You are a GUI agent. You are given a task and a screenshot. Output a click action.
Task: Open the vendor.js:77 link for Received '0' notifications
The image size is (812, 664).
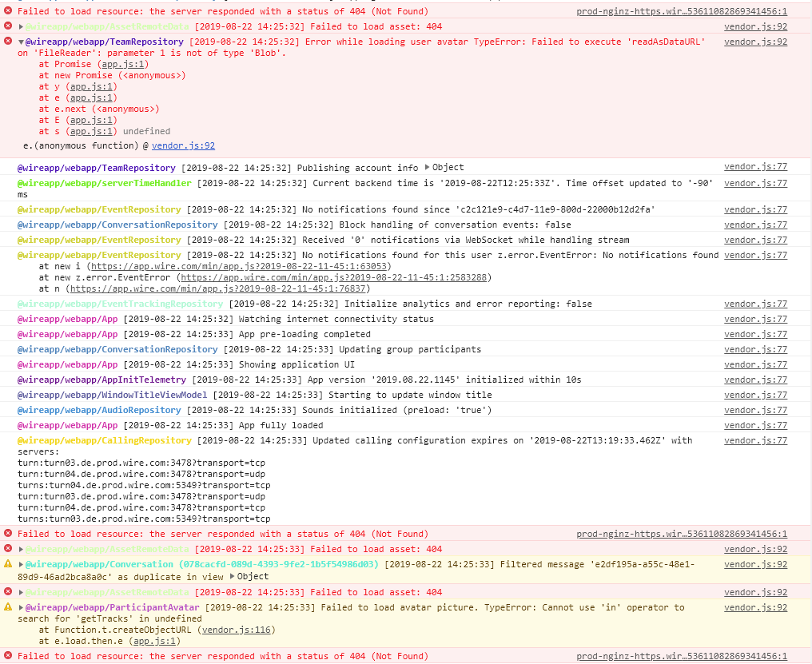click(755, 239)
